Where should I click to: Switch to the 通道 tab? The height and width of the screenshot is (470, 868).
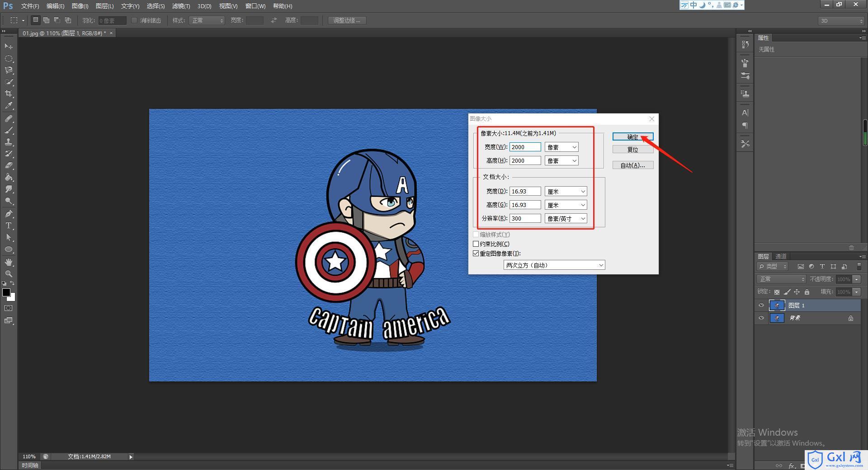coord(781,256)
